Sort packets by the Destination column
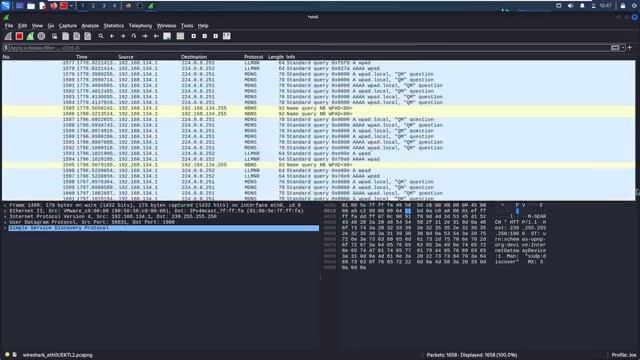This screenshot has height=360, width=640. (194, 57)
